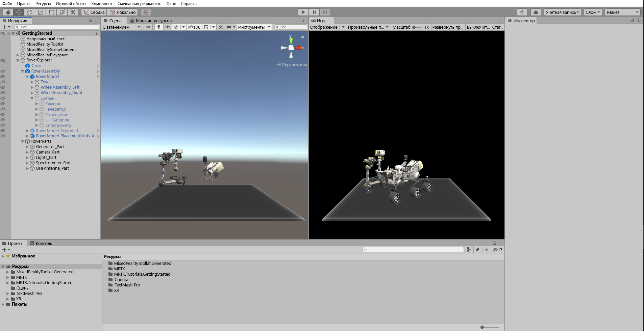Toggle visibility eye for RoverExplorer

coord(3,60)
